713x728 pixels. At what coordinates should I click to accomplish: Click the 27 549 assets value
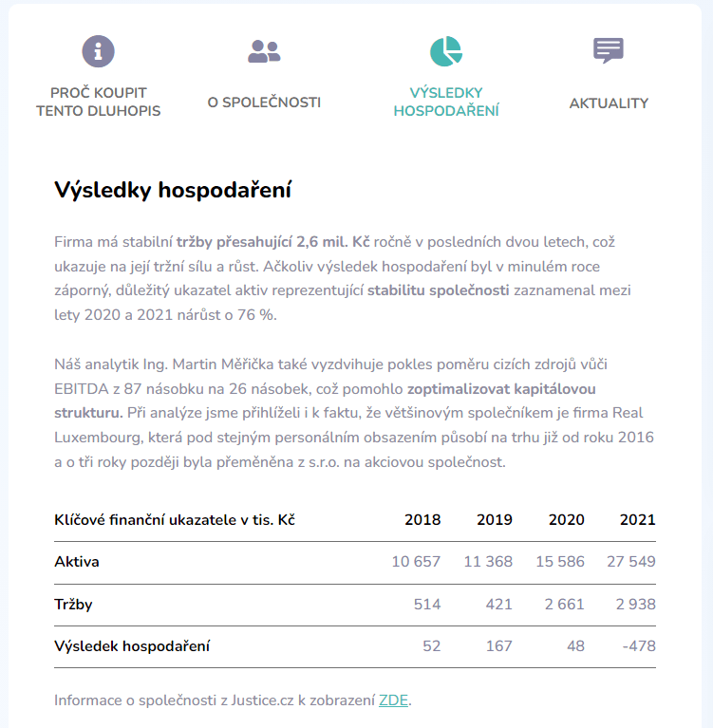tap(631, 562)
